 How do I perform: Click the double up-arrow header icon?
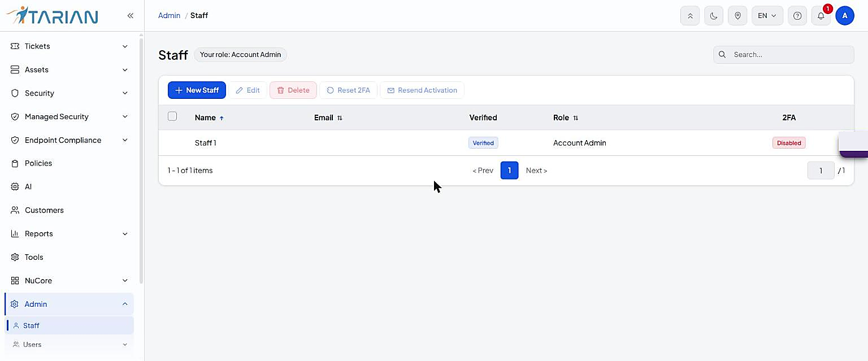tap(690, 16)
